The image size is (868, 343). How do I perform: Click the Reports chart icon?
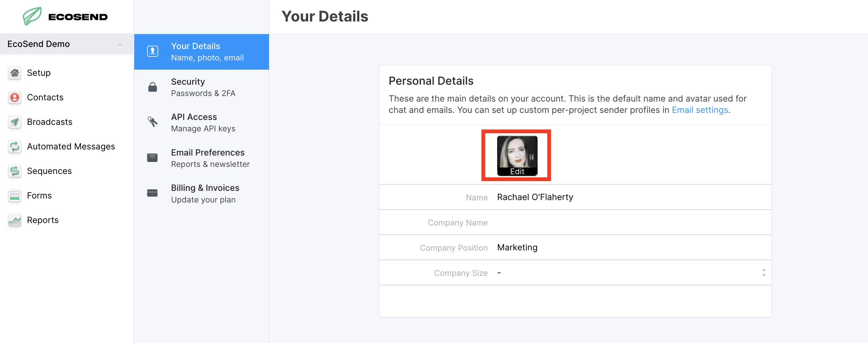(14, 220)
